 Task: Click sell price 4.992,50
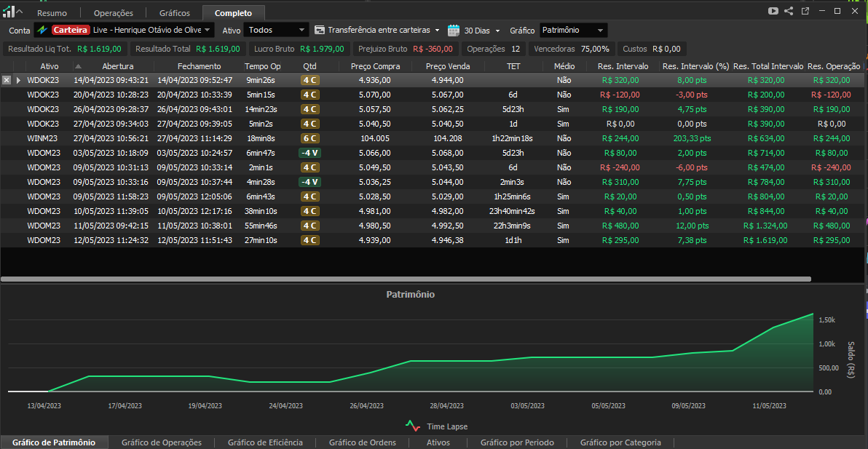pyautogui.click(x=447, y=226)
